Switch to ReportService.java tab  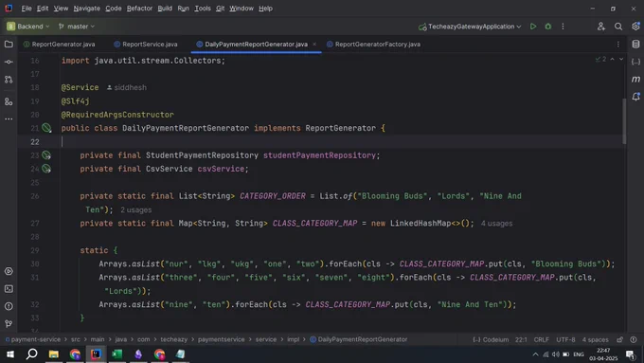(x=146, y=44)
